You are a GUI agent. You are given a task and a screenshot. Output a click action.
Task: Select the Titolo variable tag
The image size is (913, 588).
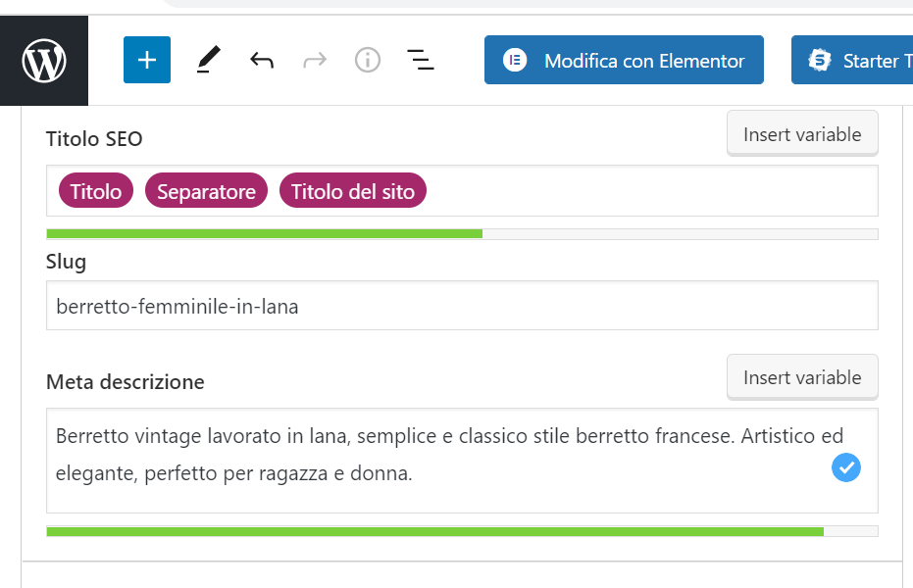(x=96, y=191)
